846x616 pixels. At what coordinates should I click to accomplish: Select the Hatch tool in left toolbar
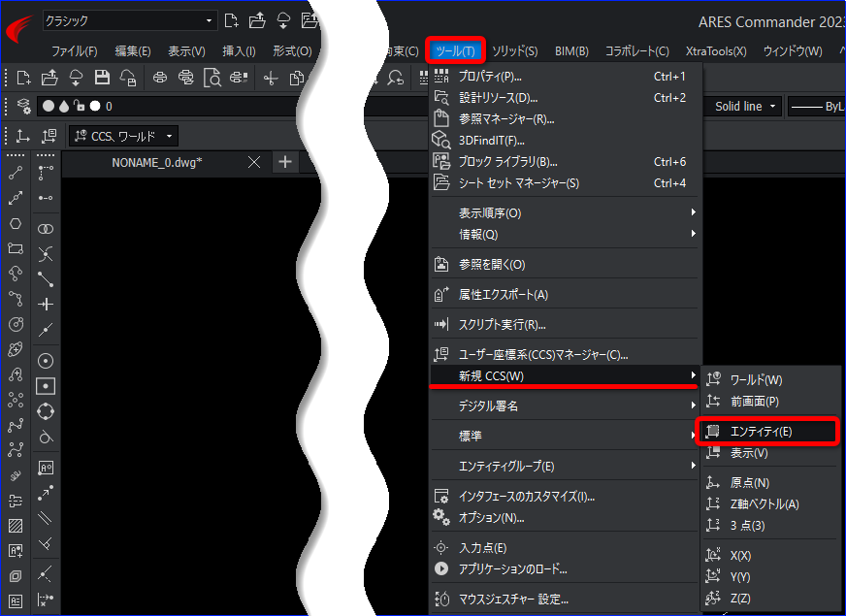[16, 526]
